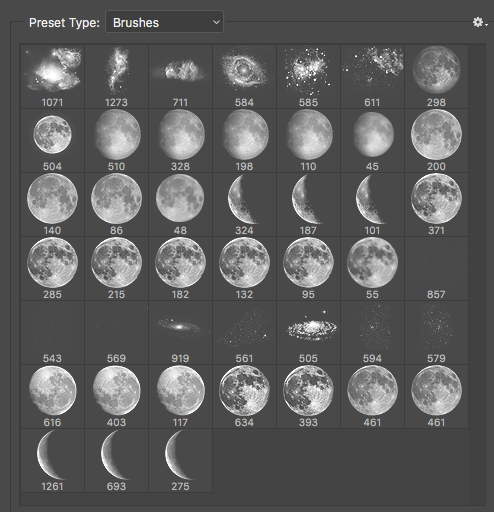The height and width of the screenshot is (512, 494).
Task: Select the 45 blurred moon brush
Action: click(373, 140)
